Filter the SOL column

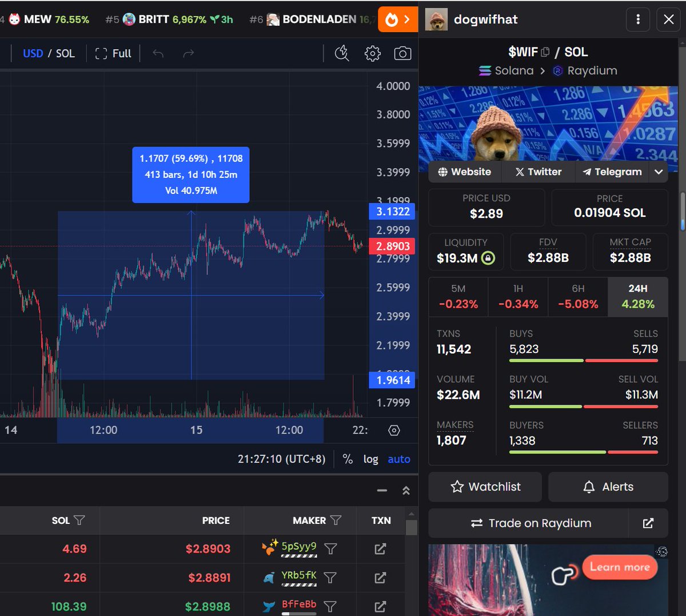pos(79,520)
